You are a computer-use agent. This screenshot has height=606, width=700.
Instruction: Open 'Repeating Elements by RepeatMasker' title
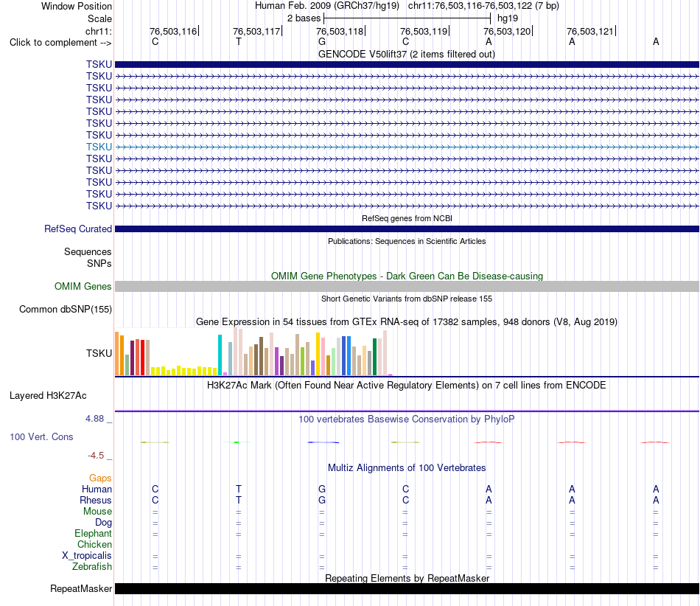click(x=407, y=578)
